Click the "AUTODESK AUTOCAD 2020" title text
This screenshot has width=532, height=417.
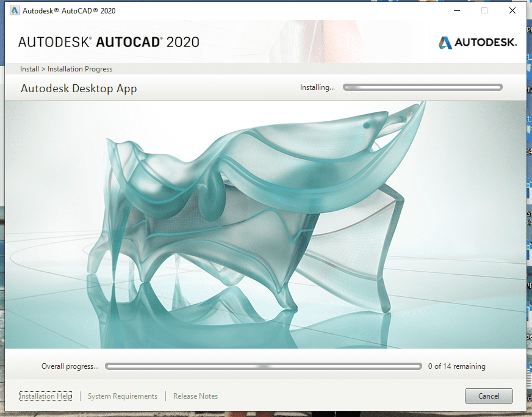click(109, 42)
